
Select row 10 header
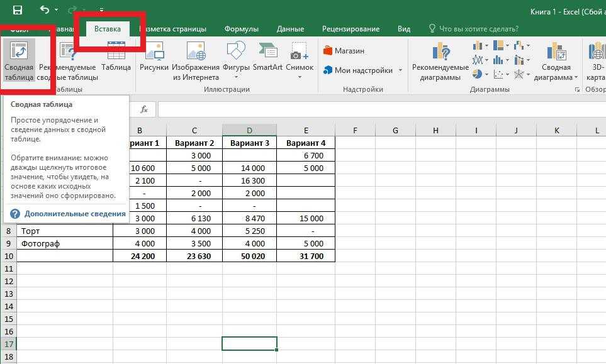(9, 256)
